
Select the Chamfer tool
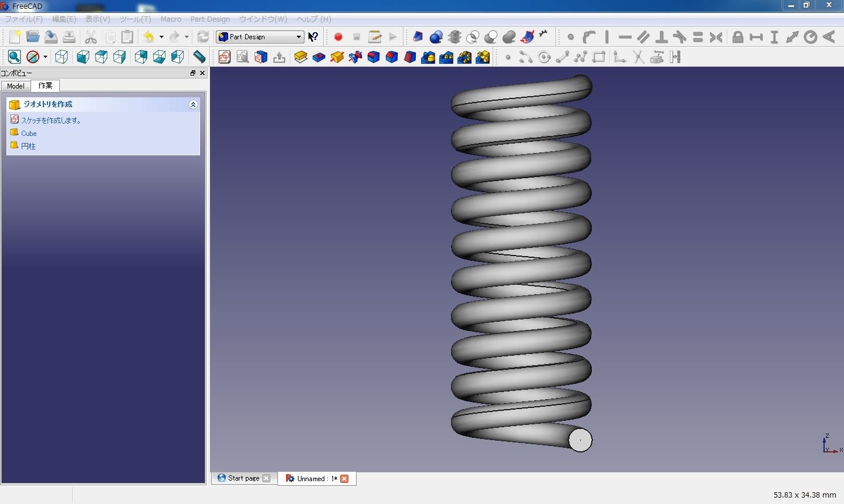tap(391, 57)
